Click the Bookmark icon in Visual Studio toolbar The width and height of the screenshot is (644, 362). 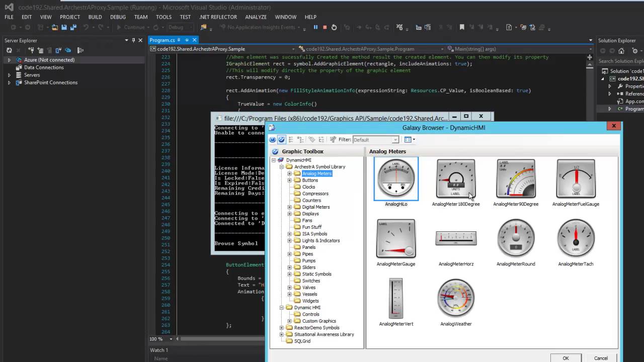tap(462, 27)
